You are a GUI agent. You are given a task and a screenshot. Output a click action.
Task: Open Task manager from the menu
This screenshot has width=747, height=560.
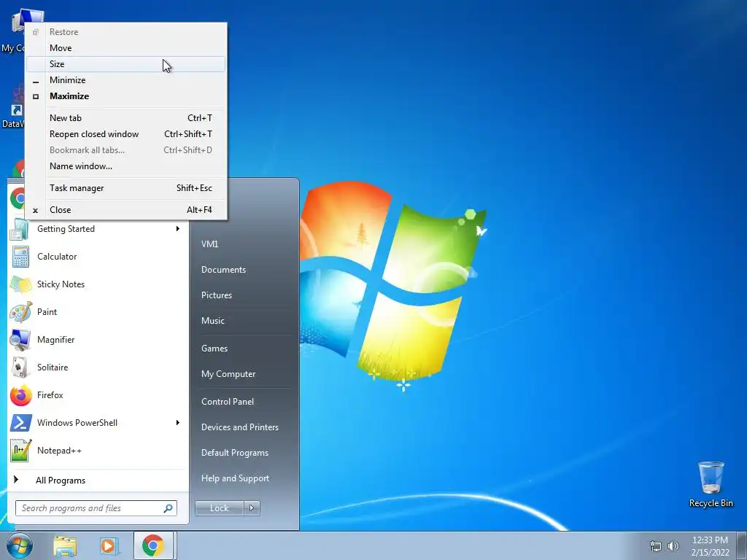125,188
